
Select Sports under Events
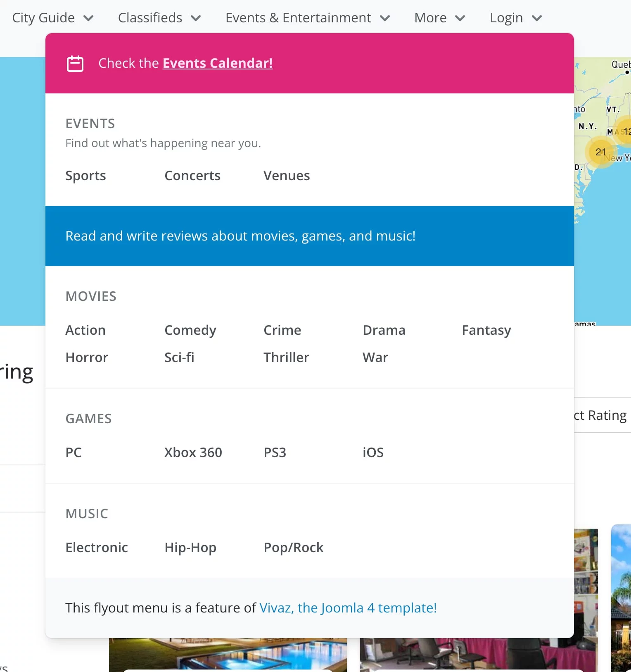[x=85, y=176]
